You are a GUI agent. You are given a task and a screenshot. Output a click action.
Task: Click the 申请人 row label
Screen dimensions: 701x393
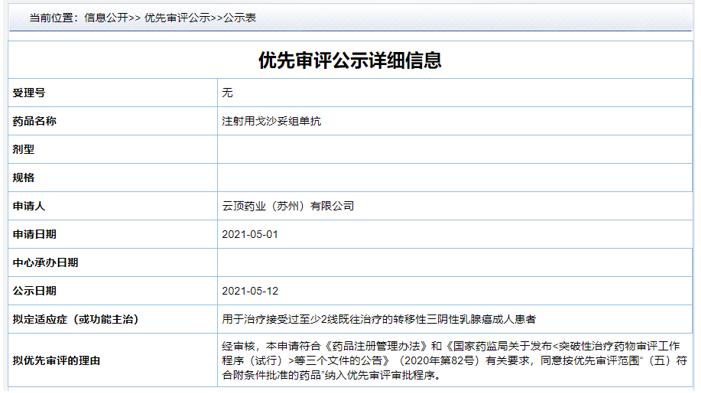(29, 206)
